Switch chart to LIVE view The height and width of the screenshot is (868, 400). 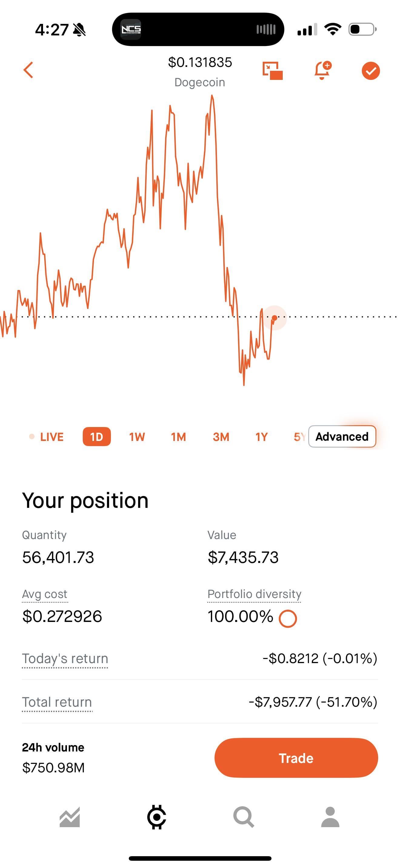(47, 437)
